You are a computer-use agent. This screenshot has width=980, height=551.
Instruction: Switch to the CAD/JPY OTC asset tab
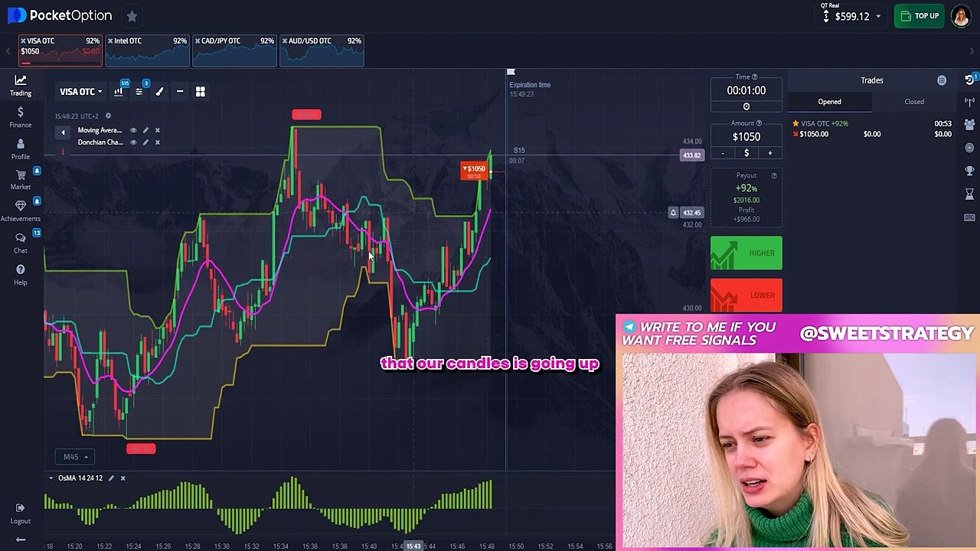pyautogui.click(x=235, y=51)
